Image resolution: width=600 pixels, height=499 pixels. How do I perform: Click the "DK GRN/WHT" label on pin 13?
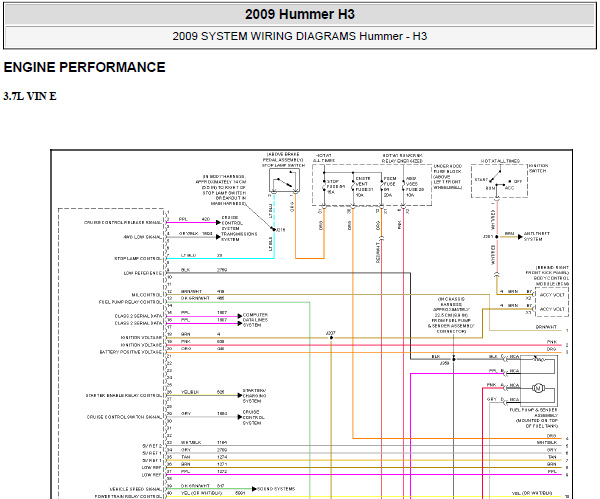click(194, 298)
